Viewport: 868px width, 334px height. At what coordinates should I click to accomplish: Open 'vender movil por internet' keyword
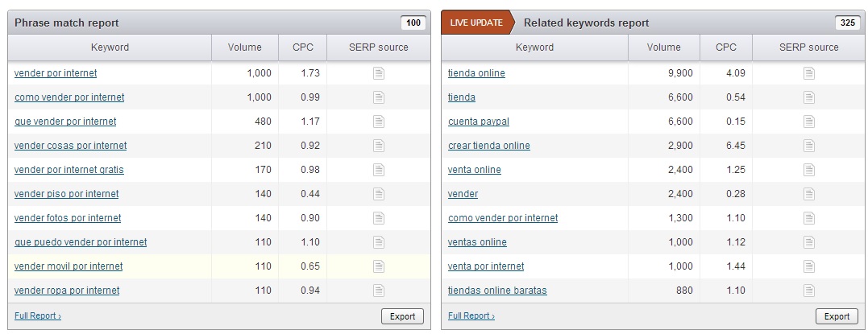(69, 266)
